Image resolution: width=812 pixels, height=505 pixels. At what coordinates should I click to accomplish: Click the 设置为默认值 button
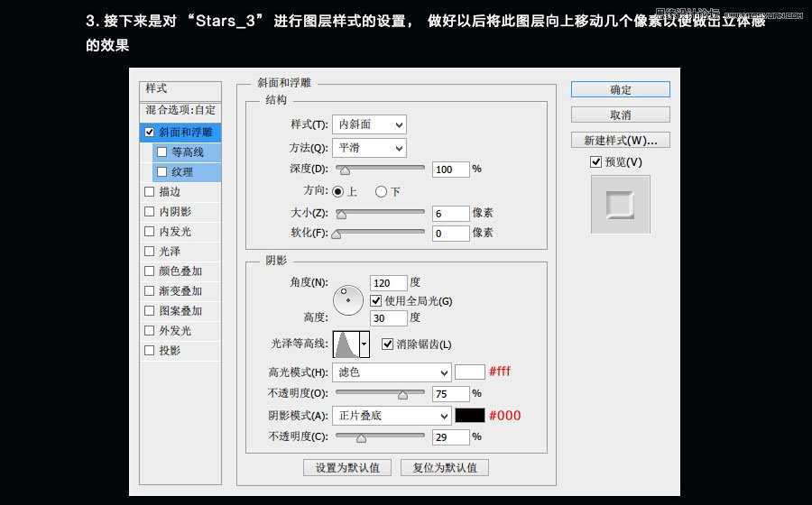(x=347, y=467)
